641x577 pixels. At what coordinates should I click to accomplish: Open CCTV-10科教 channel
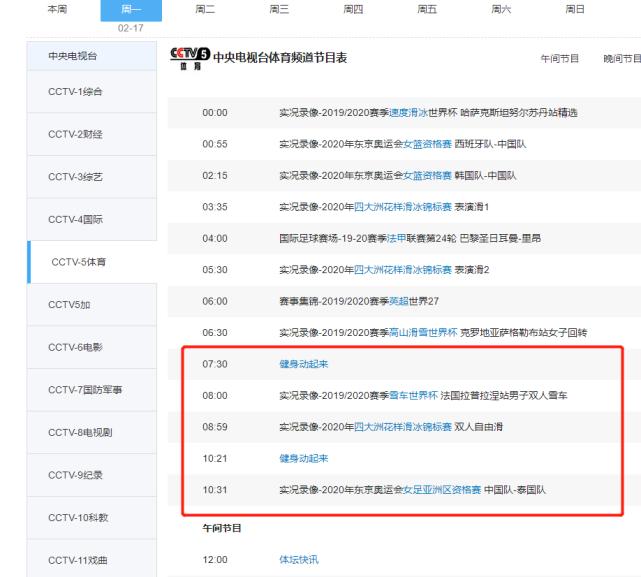(x=92, y=518)
